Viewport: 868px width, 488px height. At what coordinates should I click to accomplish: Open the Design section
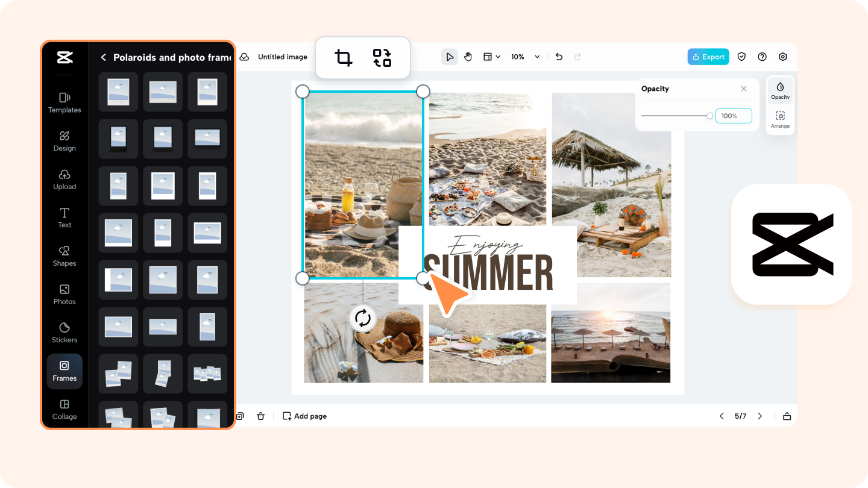64,141
